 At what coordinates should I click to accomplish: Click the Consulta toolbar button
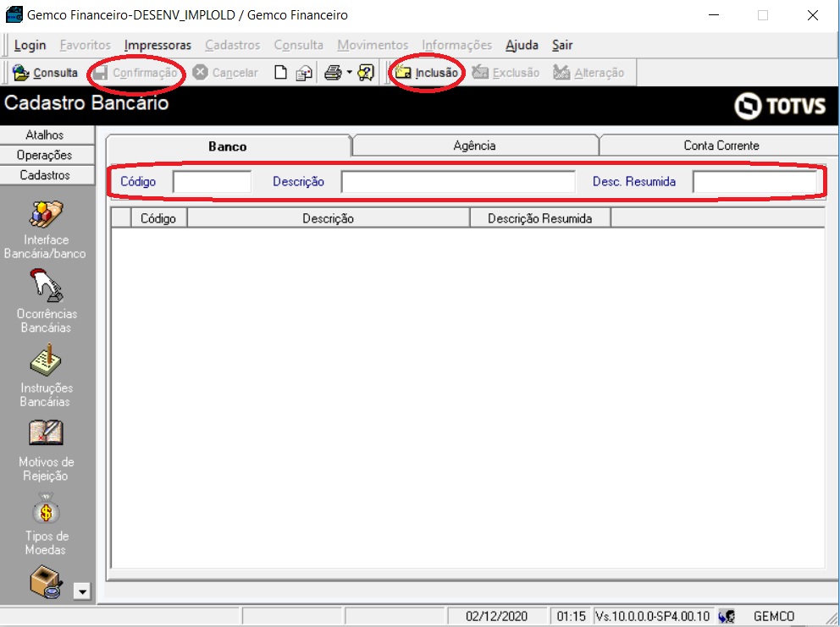coord(45,73)
